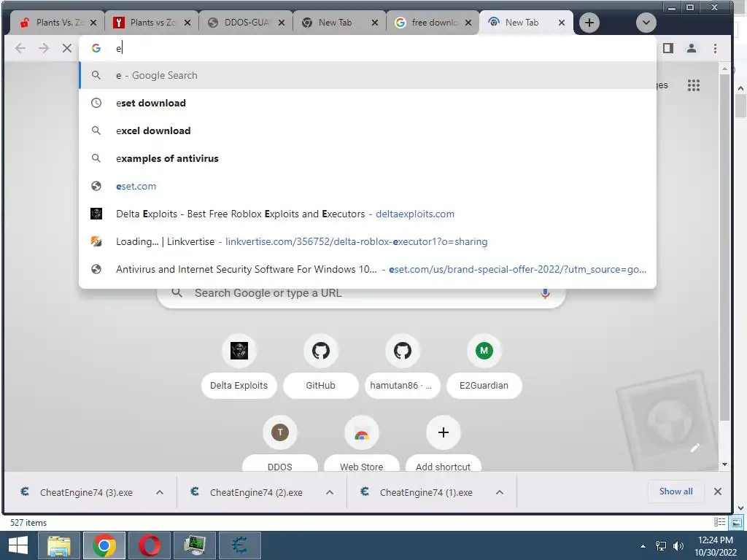This screenshot has width=747, height=560.
Task: Click the taskbar clock and date
Action: [x=716, y=546]
